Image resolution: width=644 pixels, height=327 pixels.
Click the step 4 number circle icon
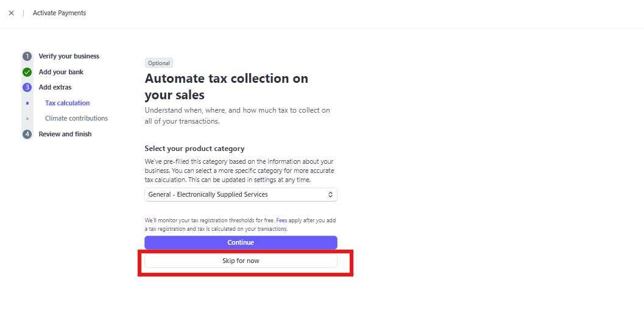(x=27, y=134)
